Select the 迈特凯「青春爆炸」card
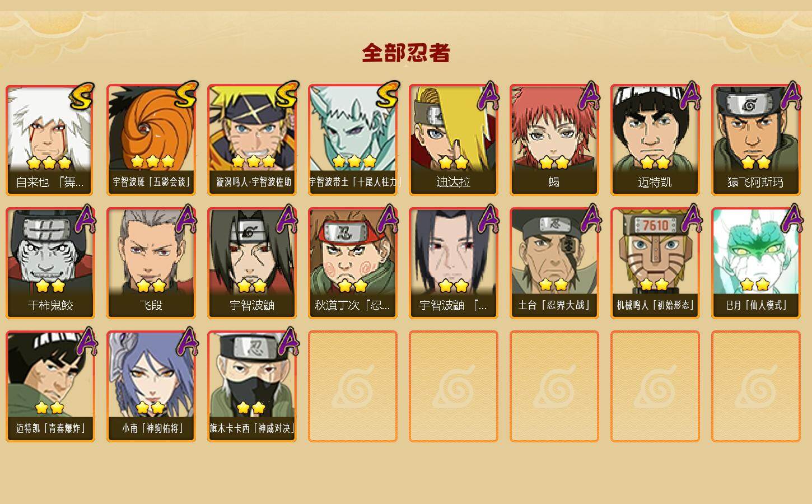Image resolution: width=812 pixels, height=504 pixels. click(50, 386)
